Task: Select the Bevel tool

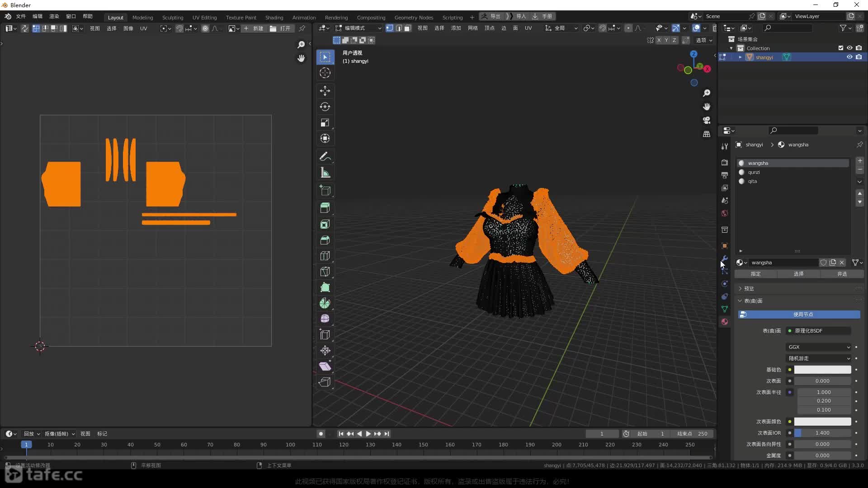Action: pyautogui.click(x=325, y=240)
